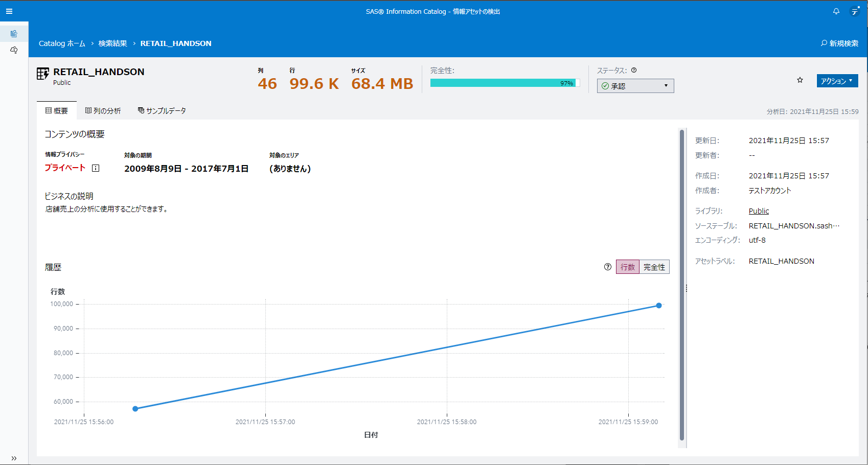The height and width of the screenshot is (465, 868).
Task: Click the (ありません) target area value
Action: click(x=290, y=169)
